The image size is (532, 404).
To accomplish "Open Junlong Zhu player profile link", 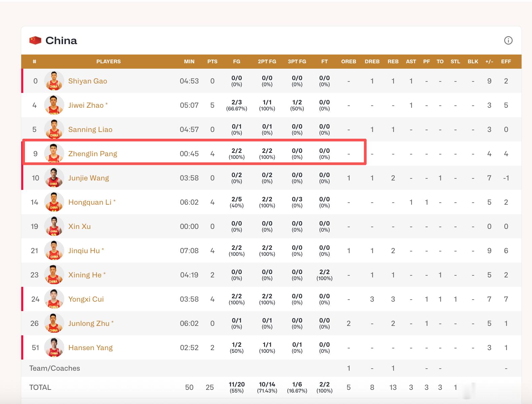I will coord(89,323).
